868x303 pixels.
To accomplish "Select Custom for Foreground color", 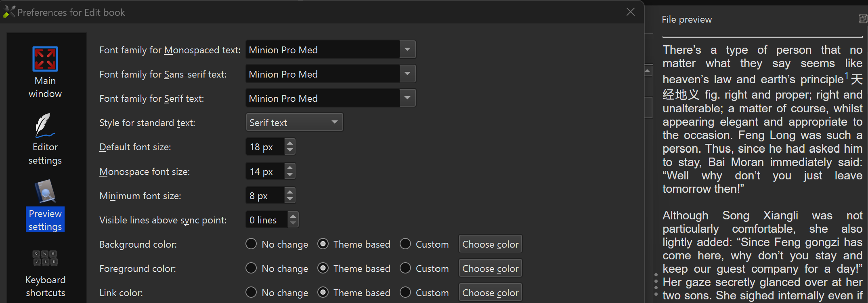I will [x=405, y=268].
